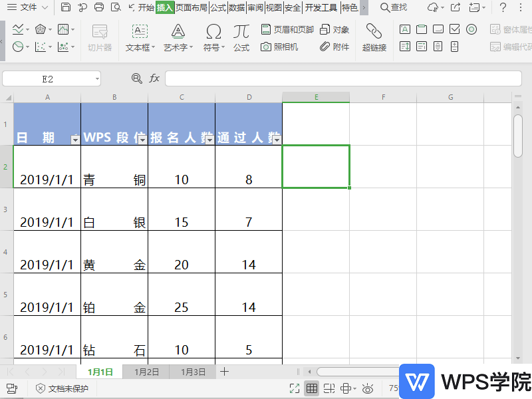The height and width of the screenshot is (399, 532).
Task: Toggle the eye protection mode icon
Action: 368,388
